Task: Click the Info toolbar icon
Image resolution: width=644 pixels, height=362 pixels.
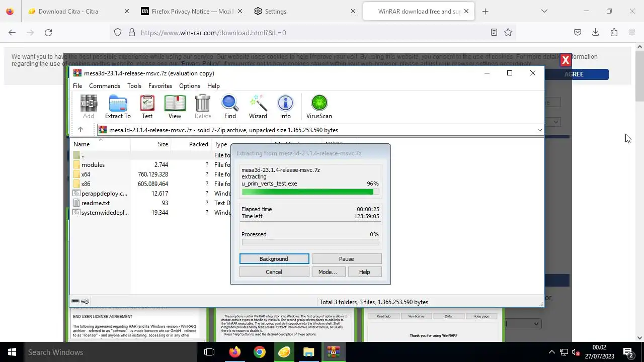Action: 285,107
